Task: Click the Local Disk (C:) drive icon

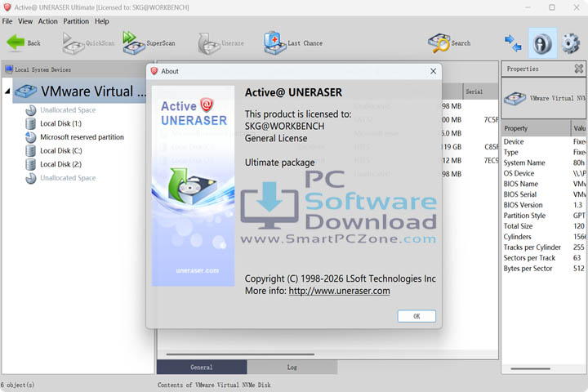Action: [30, 150]
